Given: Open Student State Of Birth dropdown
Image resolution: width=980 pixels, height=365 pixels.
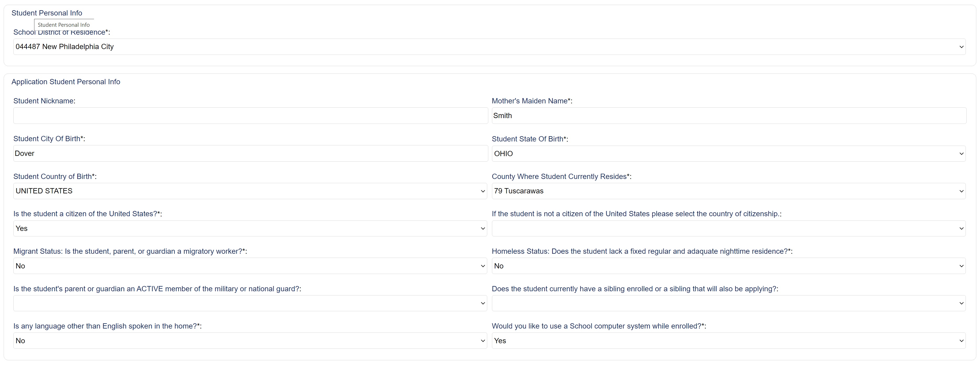Looking at the screenshot, I should 729,154.
